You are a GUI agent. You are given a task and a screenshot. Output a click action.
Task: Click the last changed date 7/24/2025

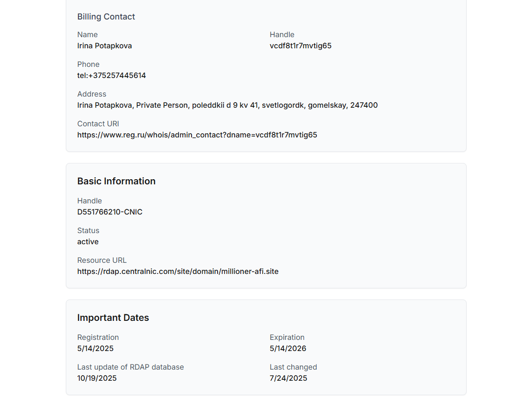coord(288,378)
